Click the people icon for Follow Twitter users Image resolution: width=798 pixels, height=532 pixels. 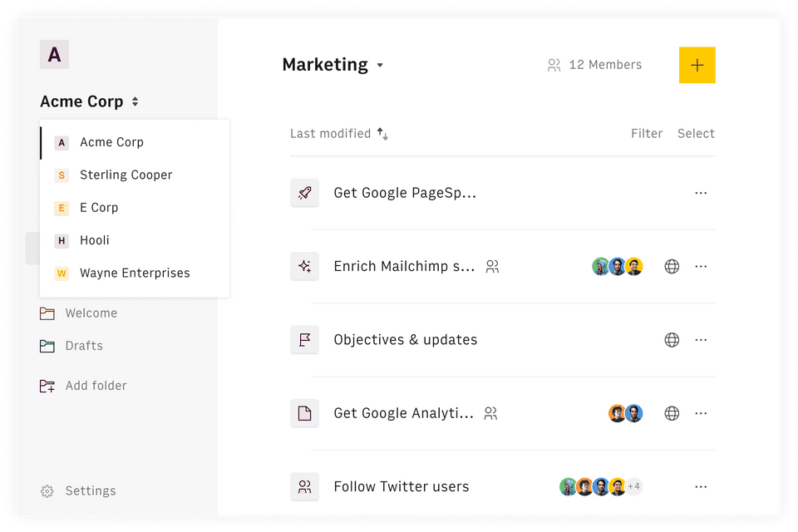click(x=304, y=486)
